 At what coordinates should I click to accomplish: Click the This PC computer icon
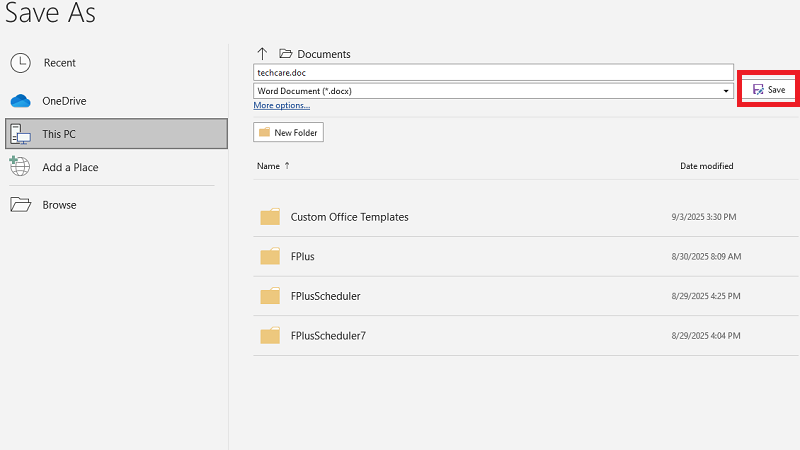pyautogui.click(x=20, y=135)
